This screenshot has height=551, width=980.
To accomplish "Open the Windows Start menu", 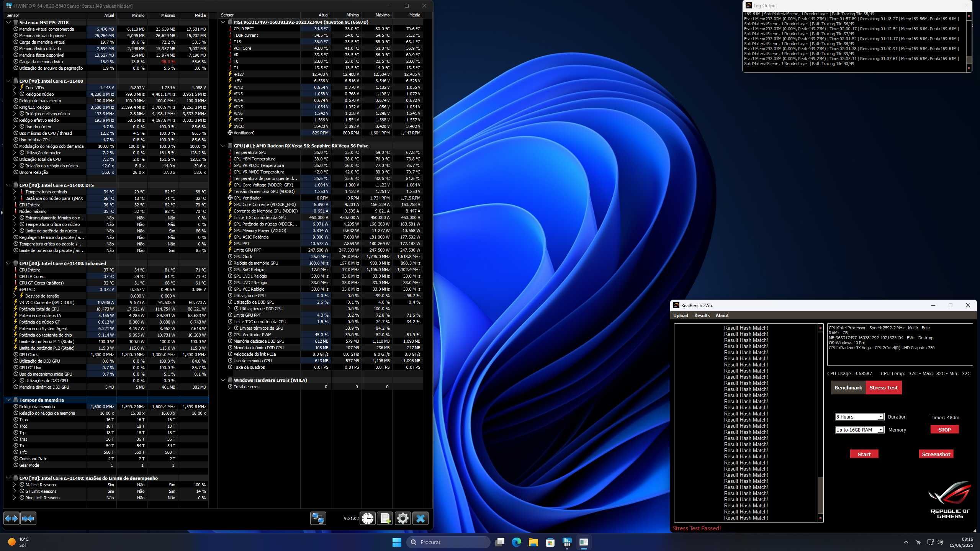I will 397,542.
